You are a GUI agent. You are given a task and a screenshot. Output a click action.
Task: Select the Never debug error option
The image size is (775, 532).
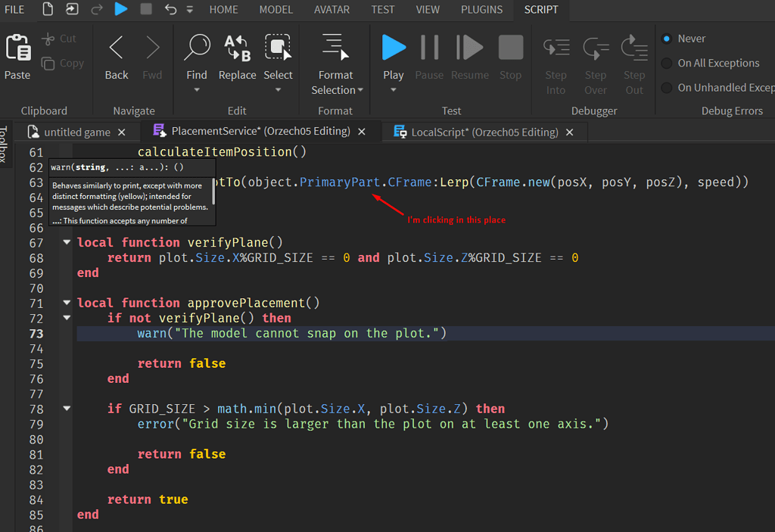tap(666, 38)
